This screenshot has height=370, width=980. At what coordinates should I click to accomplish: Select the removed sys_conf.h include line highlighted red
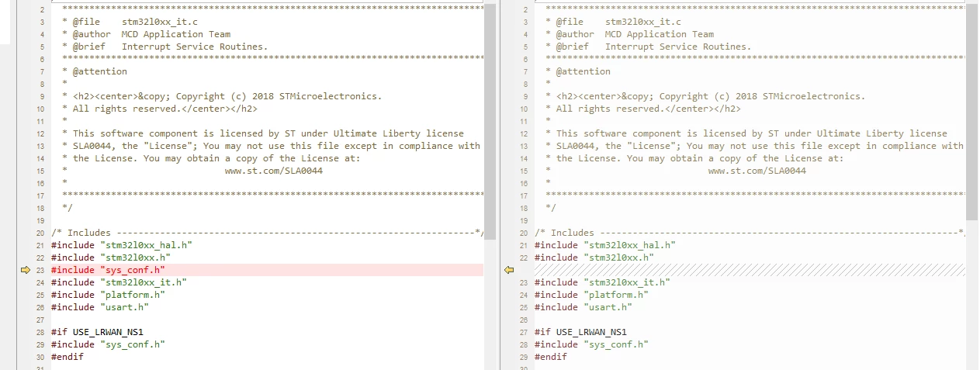pyautogui.click(x=267, y=270)
